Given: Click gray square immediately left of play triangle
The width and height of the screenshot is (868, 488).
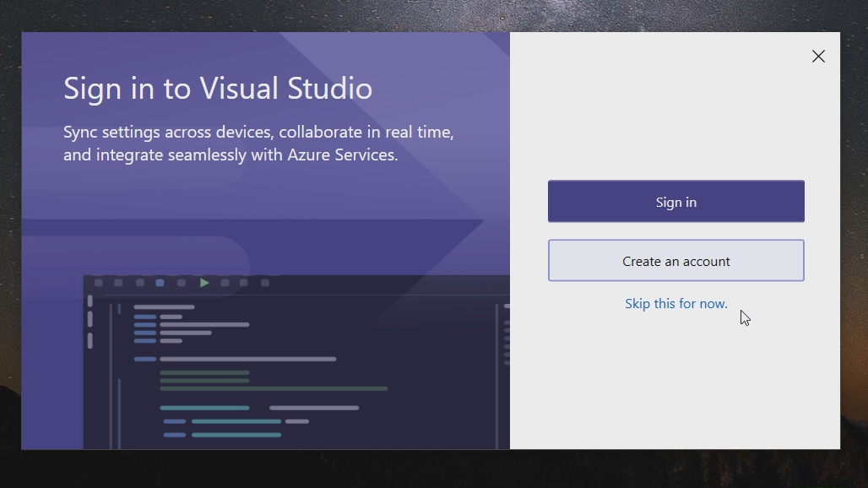Looking at the screenshot, I should tap(181, 283).
